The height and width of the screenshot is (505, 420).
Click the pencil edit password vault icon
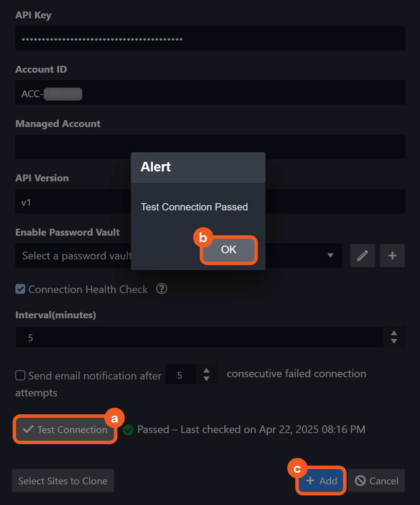pos(362,256)
